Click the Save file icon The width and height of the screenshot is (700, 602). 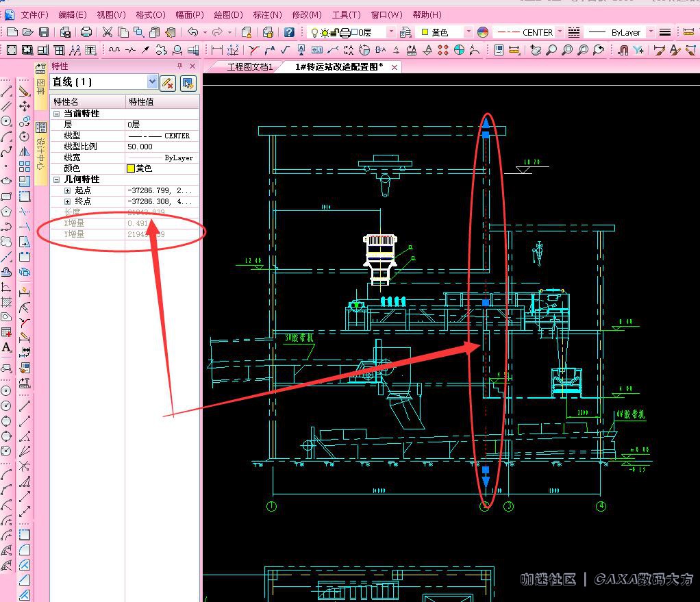[44, 32]
